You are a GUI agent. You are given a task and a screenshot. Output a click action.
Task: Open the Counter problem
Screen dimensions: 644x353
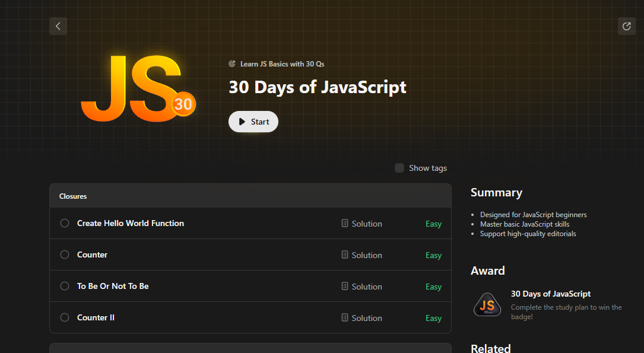tap(92, 255)
